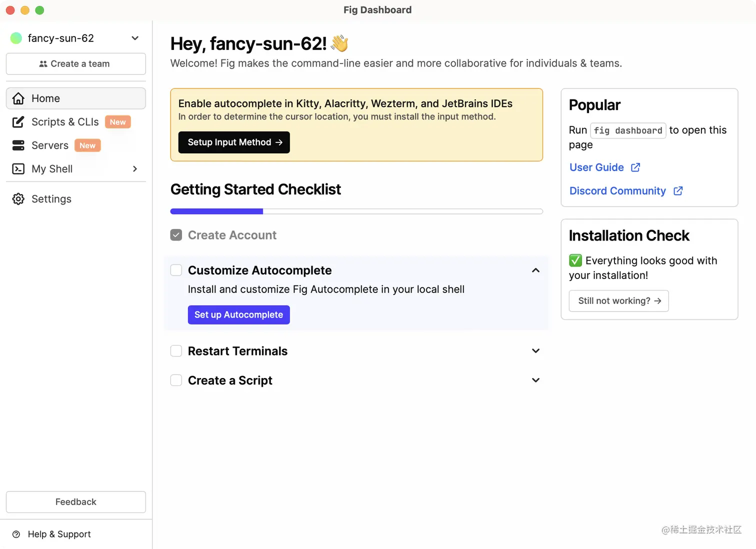Click the Restart Terminals title

point(238,351)
